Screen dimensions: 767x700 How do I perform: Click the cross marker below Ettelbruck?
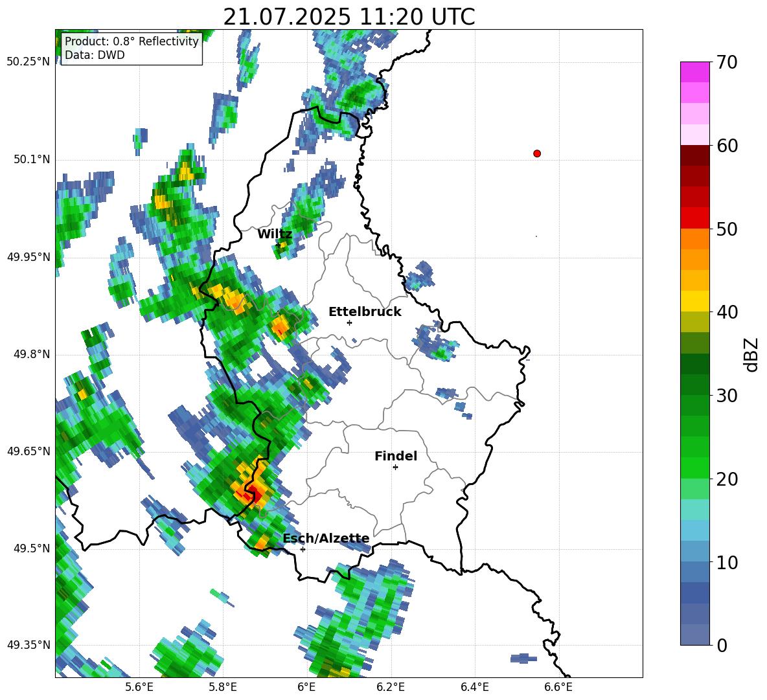click(349, 322)
